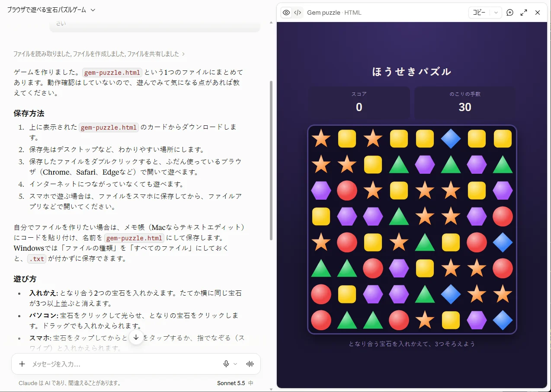Click the bold 入れかえ: bullet label
The height and width of the screenshot is (392, 551).
coord(44,293)
